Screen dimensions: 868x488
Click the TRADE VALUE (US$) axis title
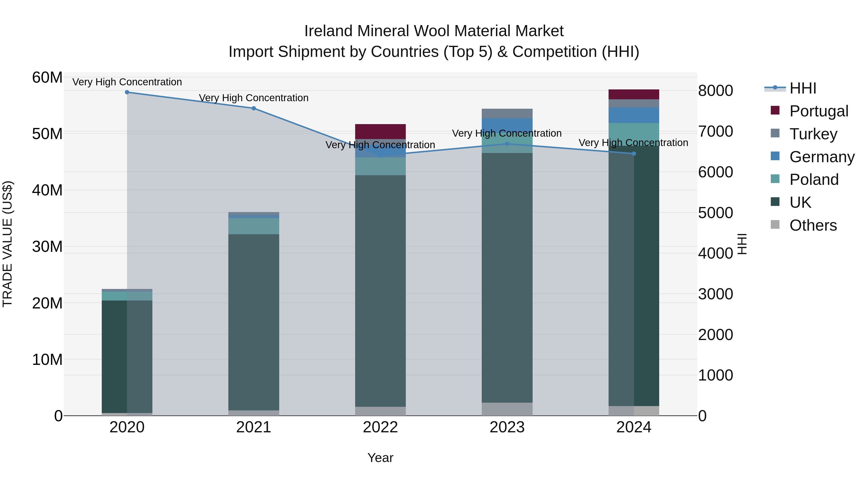7,244
